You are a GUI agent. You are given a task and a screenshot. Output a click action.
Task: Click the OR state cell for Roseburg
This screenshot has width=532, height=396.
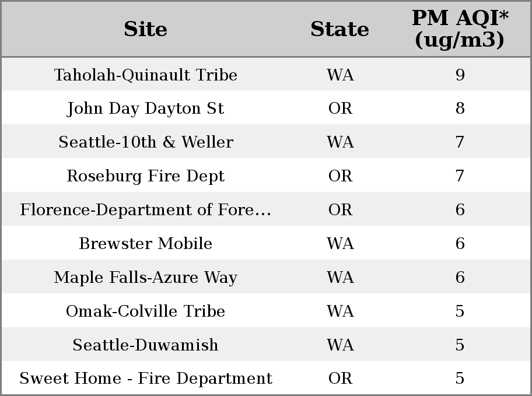(340, 176)
